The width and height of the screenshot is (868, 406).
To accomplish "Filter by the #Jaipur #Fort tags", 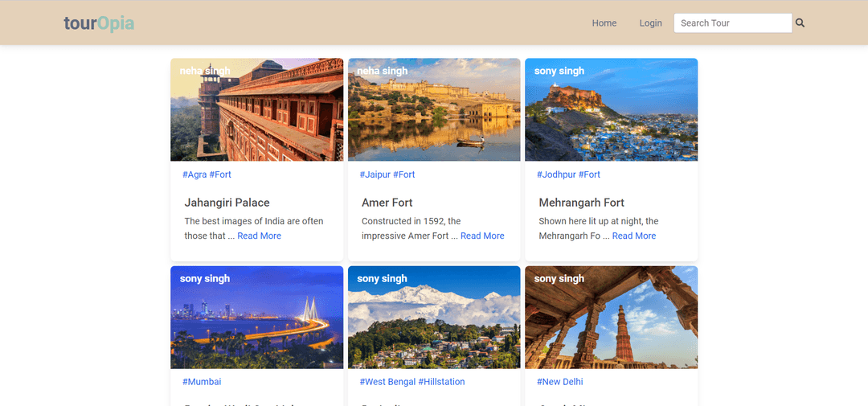I will coord(387,174).
